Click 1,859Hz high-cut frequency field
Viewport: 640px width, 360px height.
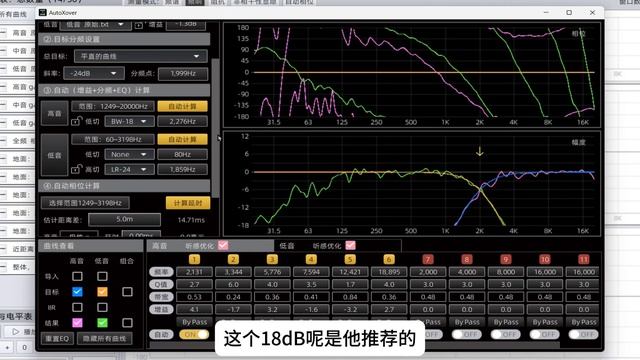182,169
